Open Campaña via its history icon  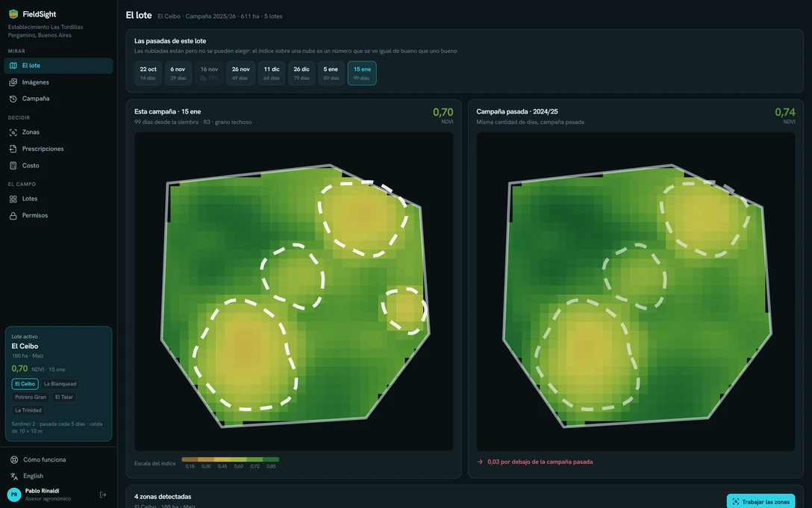coord(13,99)
